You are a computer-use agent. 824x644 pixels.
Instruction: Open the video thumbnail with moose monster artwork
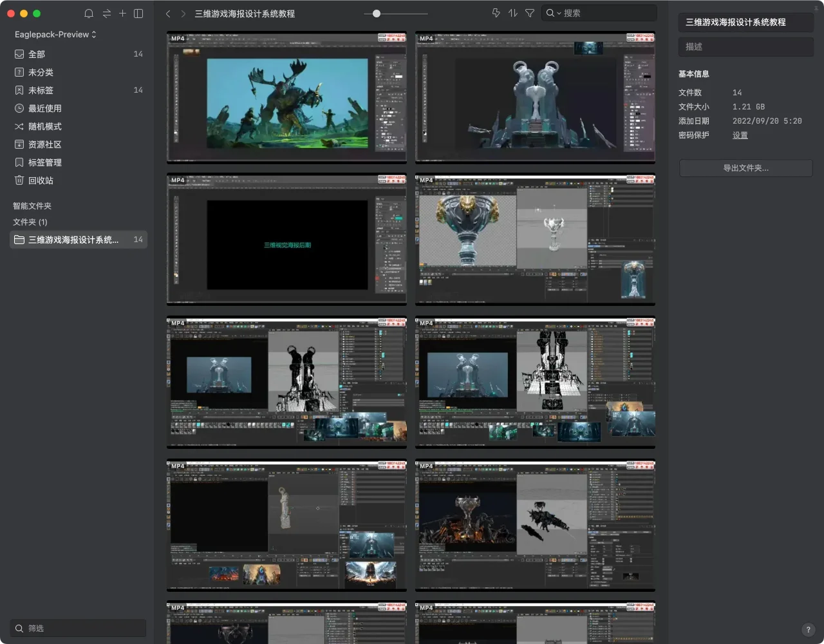[286, 97]
